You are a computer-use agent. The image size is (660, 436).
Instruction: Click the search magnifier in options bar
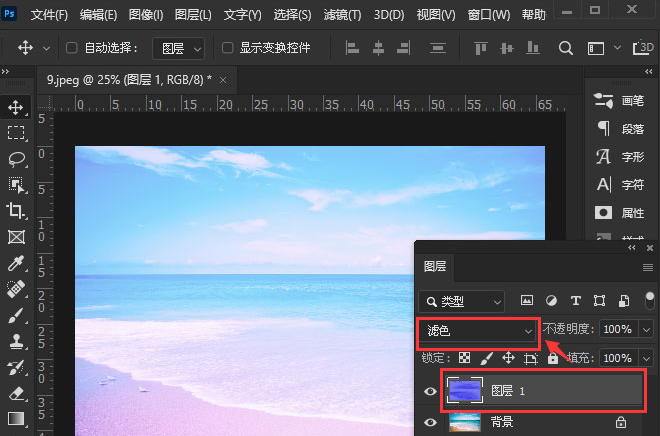(x=565, y=48)
